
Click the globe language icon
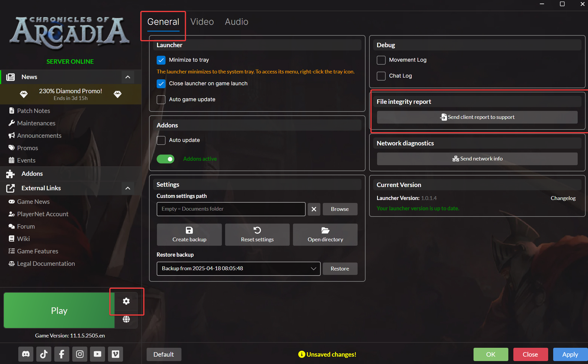point(126,319)
